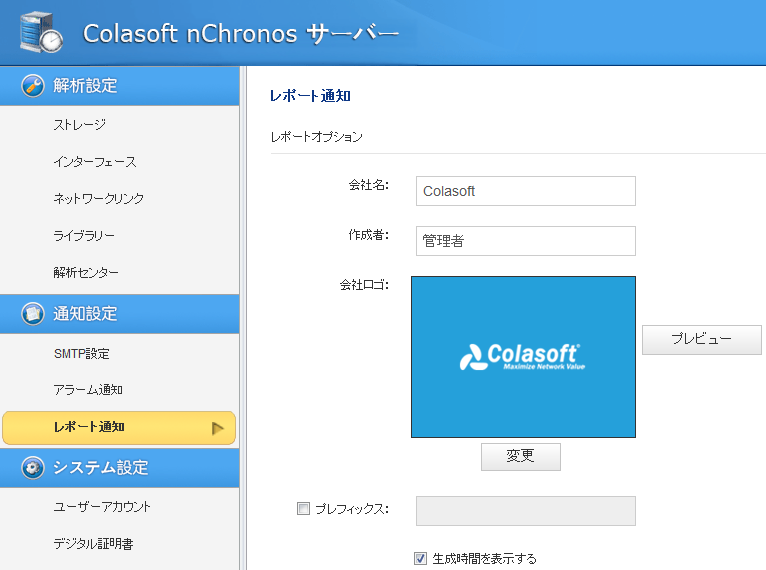Expand the システム設定 section header

[x=120, y=467]
